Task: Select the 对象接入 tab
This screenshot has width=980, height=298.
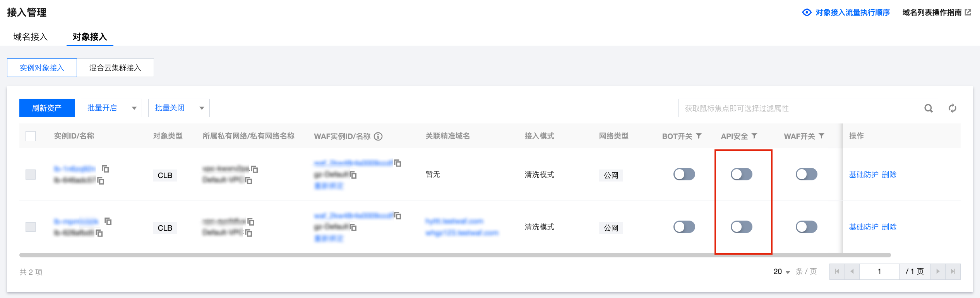Action: click(90, 37)
